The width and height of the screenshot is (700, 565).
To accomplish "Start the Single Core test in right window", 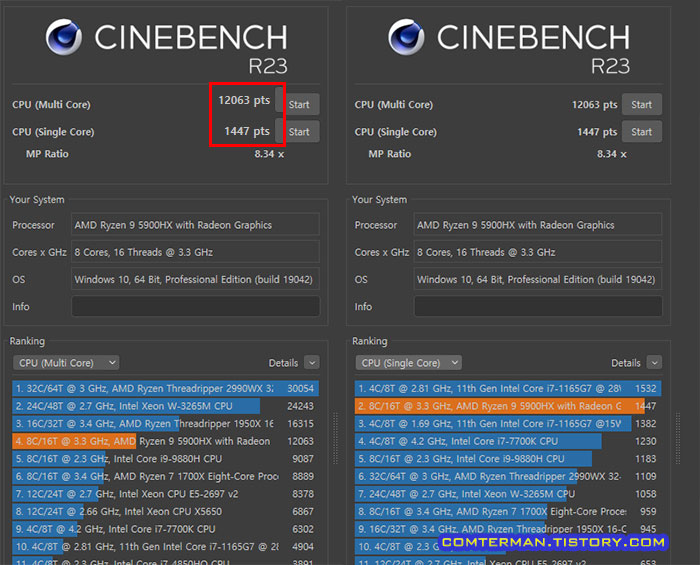I will [642, 132].
